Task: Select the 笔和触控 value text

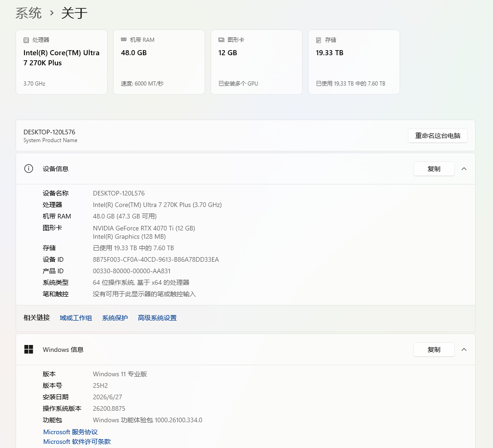Action: pos(144,294)
